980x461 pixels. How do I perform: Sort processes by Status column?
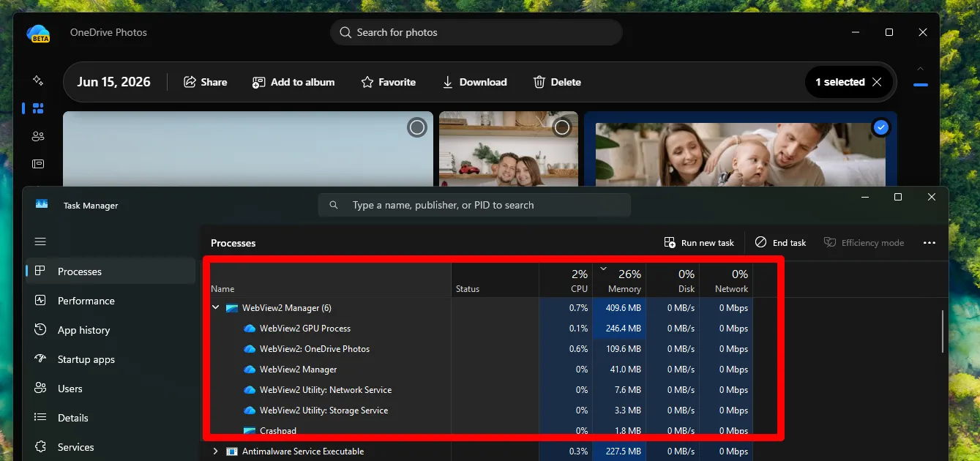[x=495, y=280]
